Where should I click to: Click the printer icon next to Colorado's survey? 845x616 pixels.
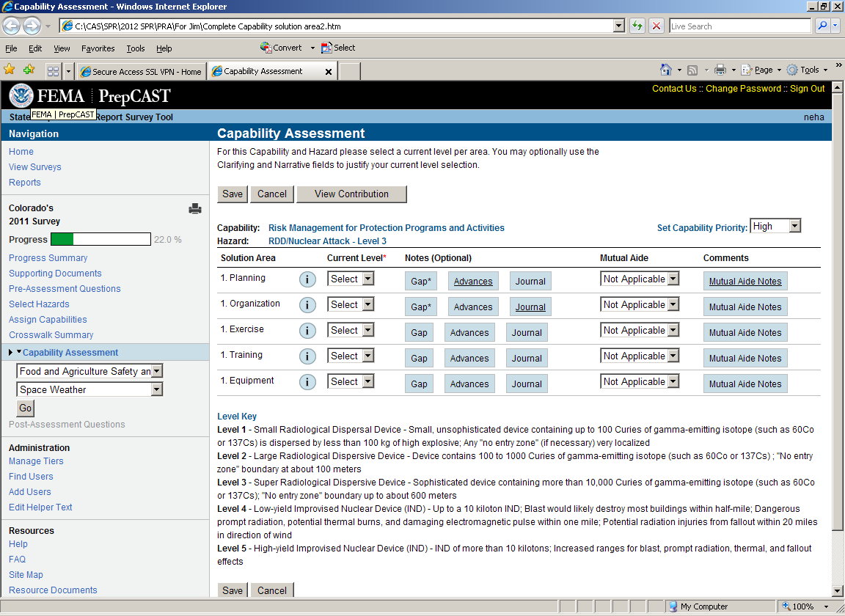pos(195,209)
